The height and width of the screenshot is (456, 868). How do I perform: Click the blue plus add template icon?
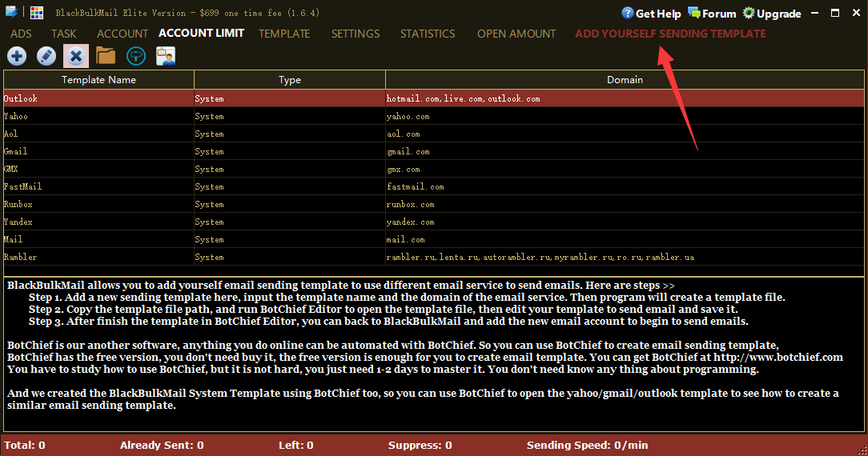[17, 56]
